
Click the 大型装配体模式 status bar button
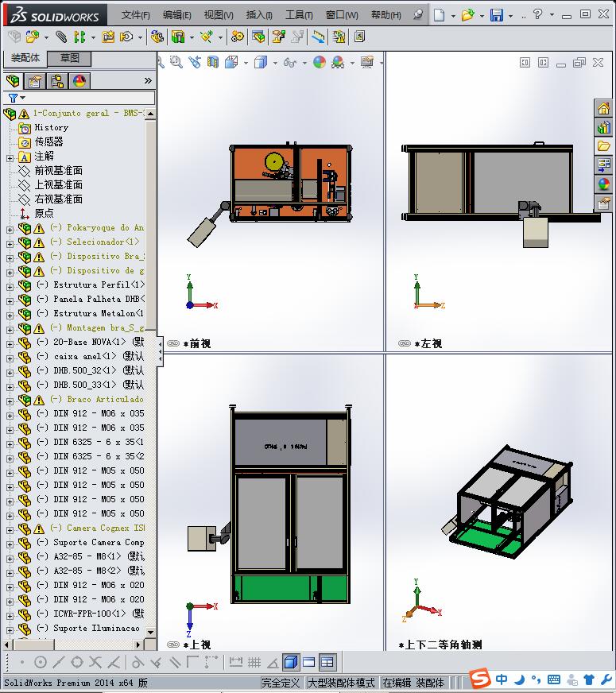341,683
